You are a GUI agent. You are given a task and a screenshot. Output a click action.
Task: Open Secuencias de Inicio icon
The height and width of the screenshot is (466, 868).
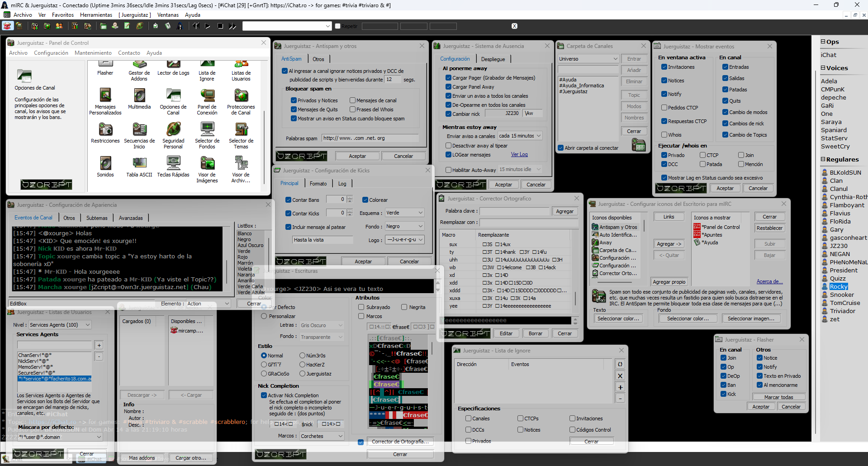(x=139, y=135)
